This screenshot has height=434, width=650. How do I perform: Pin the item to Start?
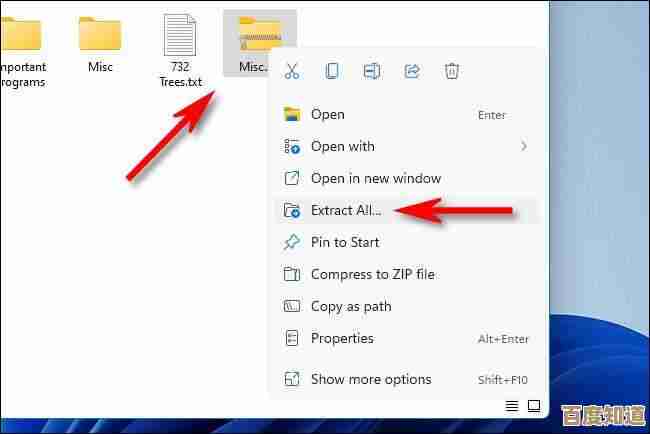point(345,242)
